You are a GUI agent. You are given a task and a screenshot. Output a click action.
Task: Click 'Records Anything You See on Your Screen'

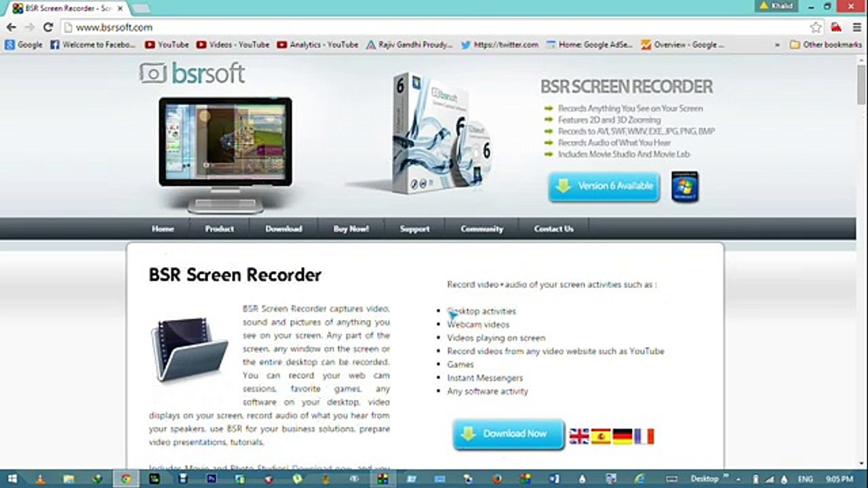point(630,108)
